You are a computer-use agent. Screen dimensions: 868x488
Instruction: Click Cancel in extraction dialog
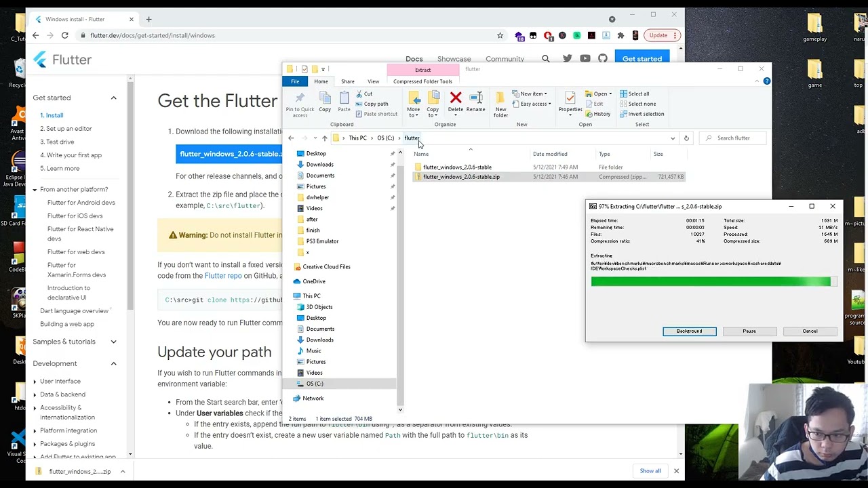pos(810,331)
